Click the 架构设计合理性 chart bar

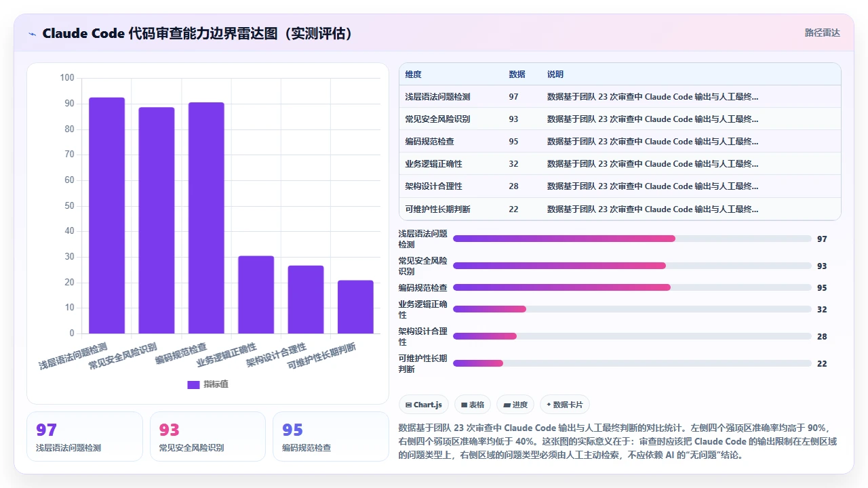click(x=306, y=300)
